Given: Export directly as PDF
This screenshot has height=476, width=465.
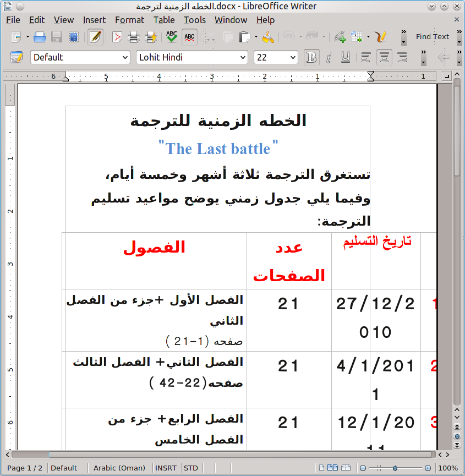Looking at the screenshot, I should pyautogui.click(x=117, y=37).
